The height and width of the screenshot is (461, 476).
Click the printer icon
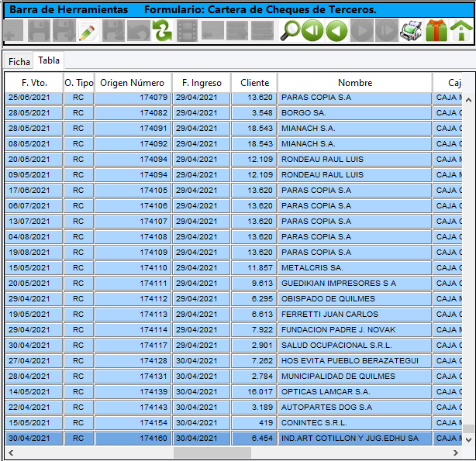(x=411, y=30)
